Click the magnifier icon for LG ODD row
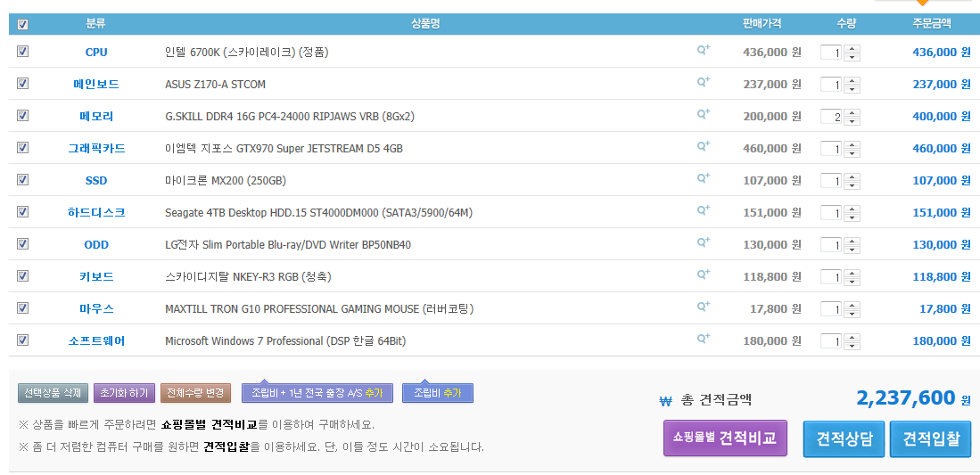This screenshot has width=980, height=475. (703, 243)
